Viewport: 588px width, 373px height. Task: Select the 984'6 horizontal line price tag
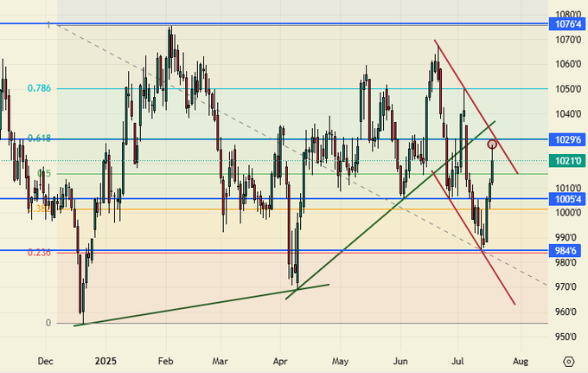click(x=567, y=251)
